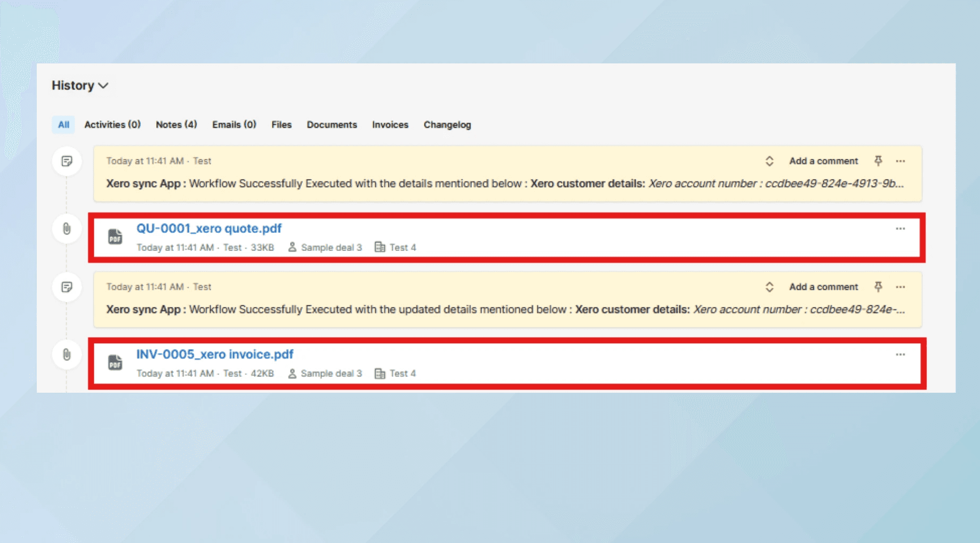Click the History heading text

[x=73, y=86]
